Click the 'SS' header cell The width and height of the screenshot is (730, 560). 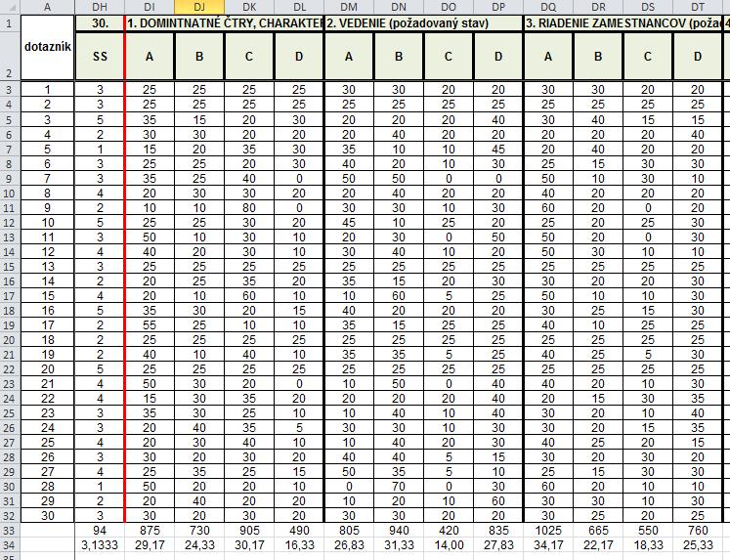(x=100, y=57)
